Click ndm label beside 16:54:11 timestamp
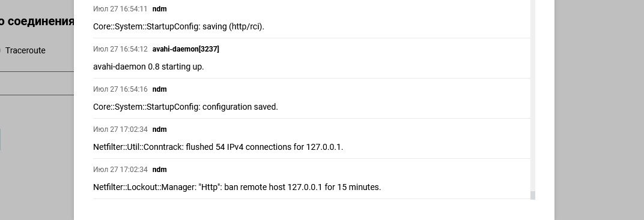Viewport: 644px width, 220px height. 159,9
